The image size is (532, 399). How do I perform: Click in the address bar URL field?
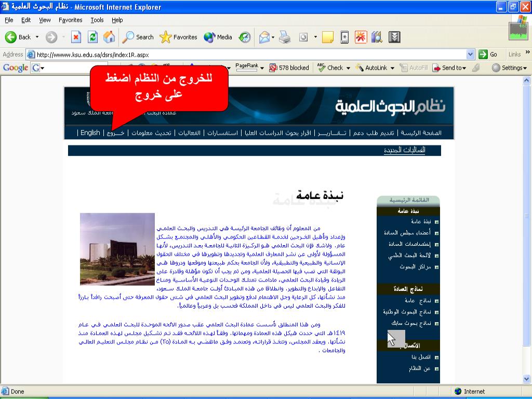(251, 54)
